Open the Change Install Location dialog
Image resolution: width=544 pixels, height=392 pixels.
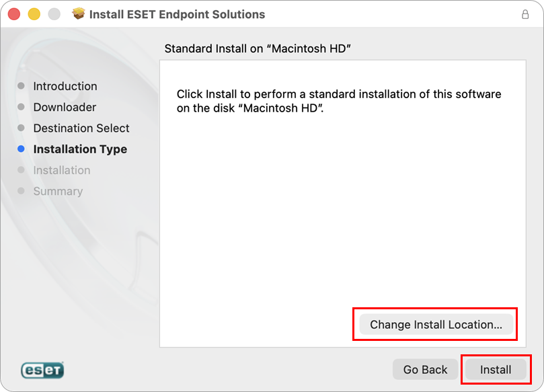[434, 324]
